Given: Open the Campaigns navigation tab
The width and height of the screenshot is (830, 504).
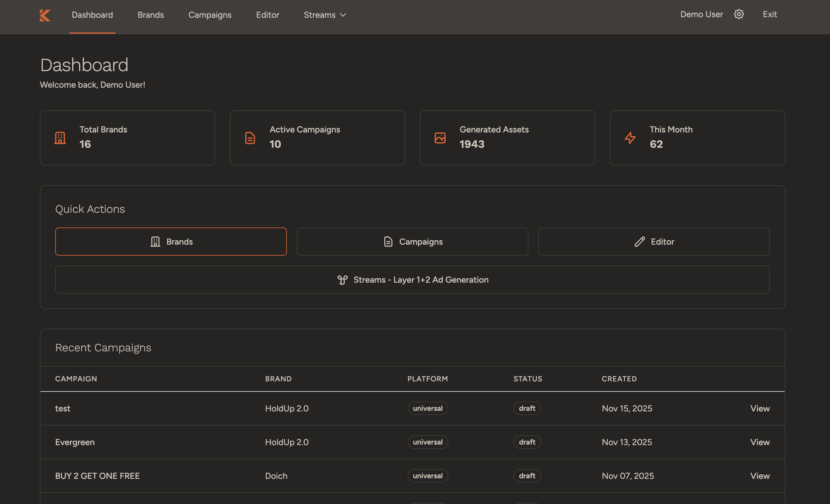Looking at the screenshot, I should coord(210,15).
